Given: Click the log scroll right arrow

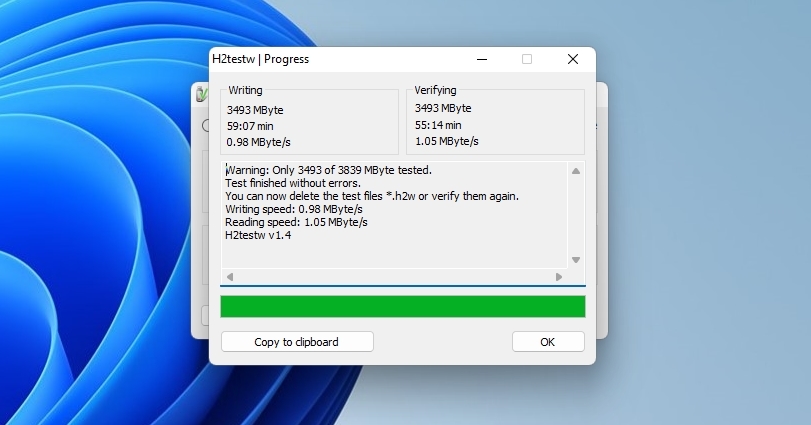Looking at the screenshot, I should 559,277.
